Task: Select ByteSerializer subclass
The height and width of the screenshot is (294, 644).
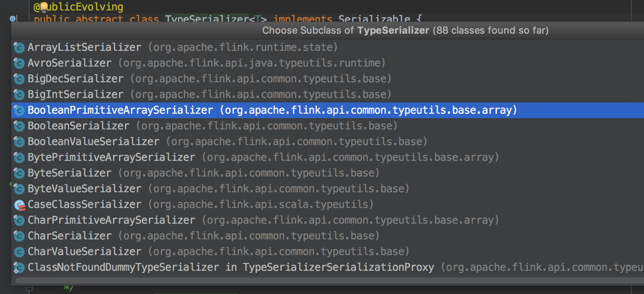Action: 328,173
